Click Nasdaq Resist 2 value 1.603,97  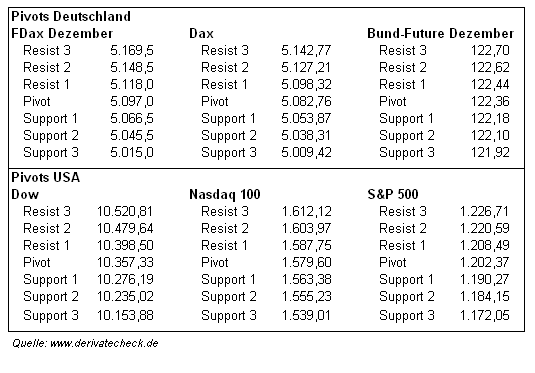click(x=306, y=228)
